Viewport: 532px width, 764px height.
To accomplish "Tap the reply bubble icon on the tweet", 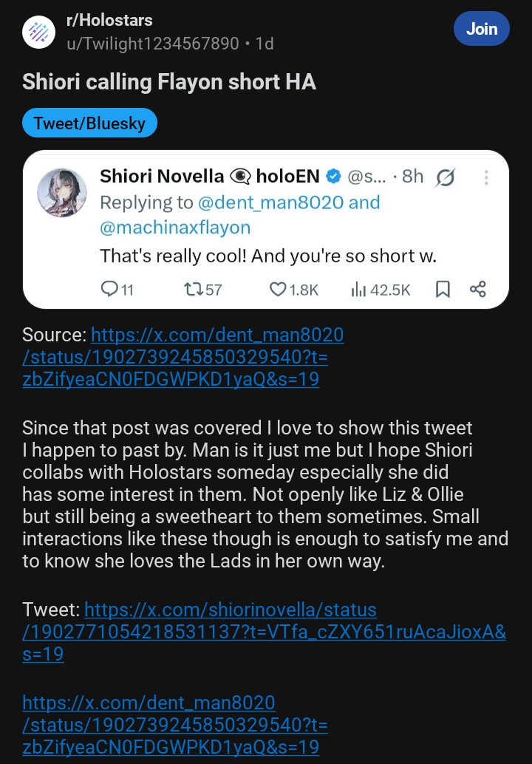I will click(109, 290).
